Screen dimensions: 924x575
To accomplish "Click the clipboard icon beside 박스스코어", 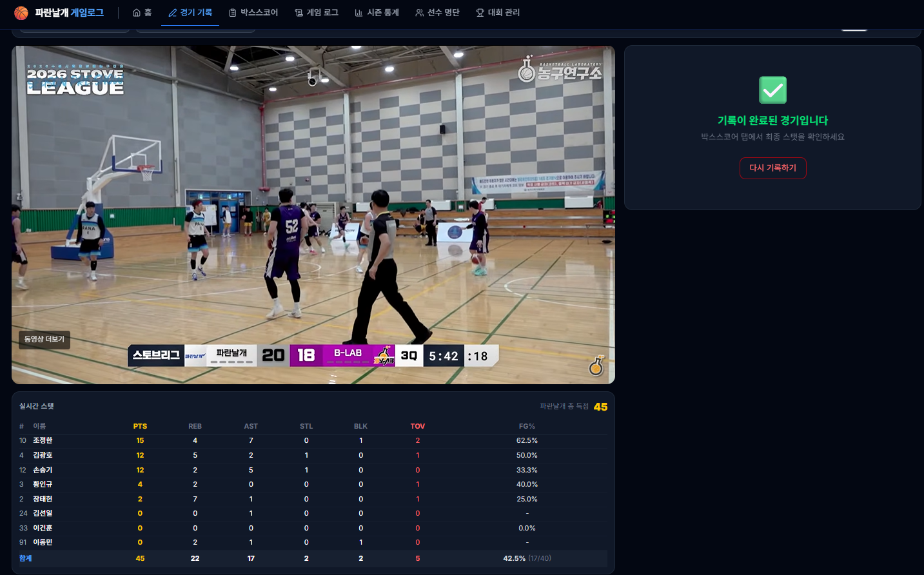I will coord(233,13).
